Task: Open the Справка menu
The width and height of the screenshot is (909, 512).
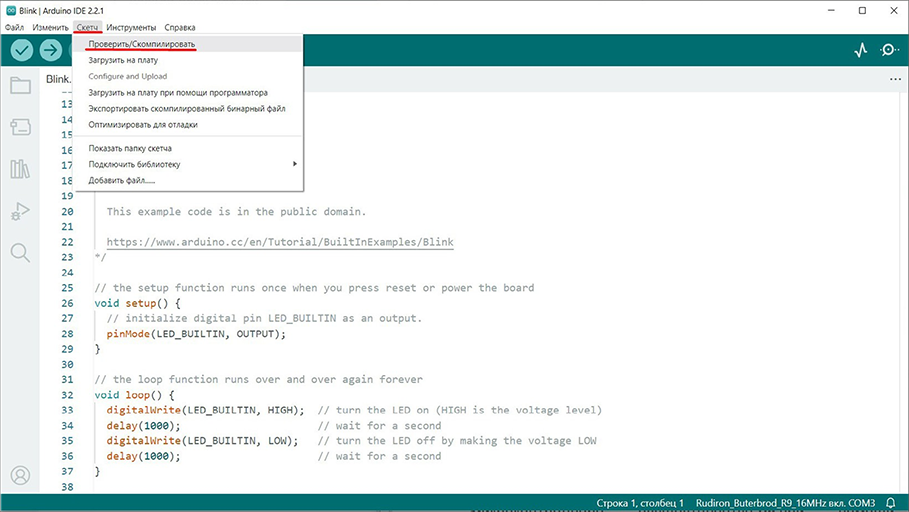Action: point(180,27)
